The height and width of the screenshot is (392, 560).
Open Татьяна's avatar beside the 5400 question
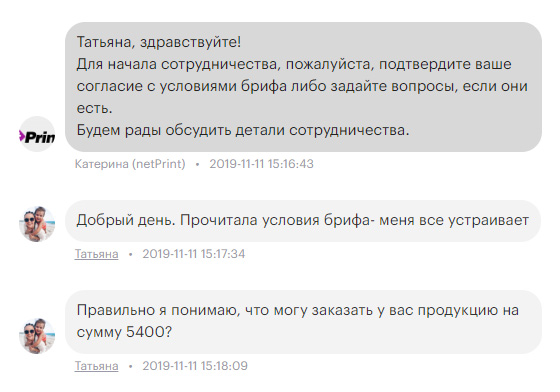37,336
